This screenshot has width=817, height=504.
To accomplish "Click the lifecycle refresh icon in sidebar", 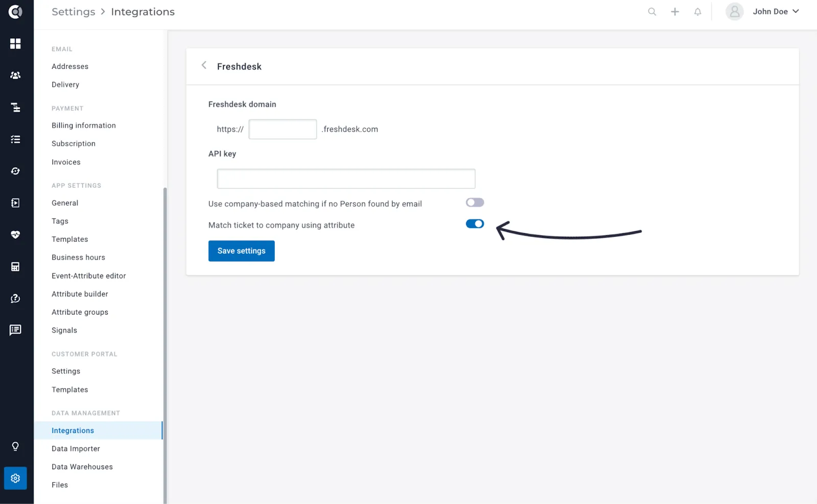I will pyautogui.click(x=15, y=171).
